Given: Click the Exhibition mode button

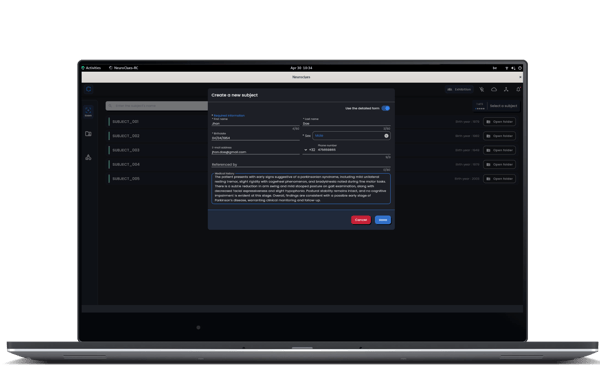Looking at the screenshot, I should (x=459, y=89).
